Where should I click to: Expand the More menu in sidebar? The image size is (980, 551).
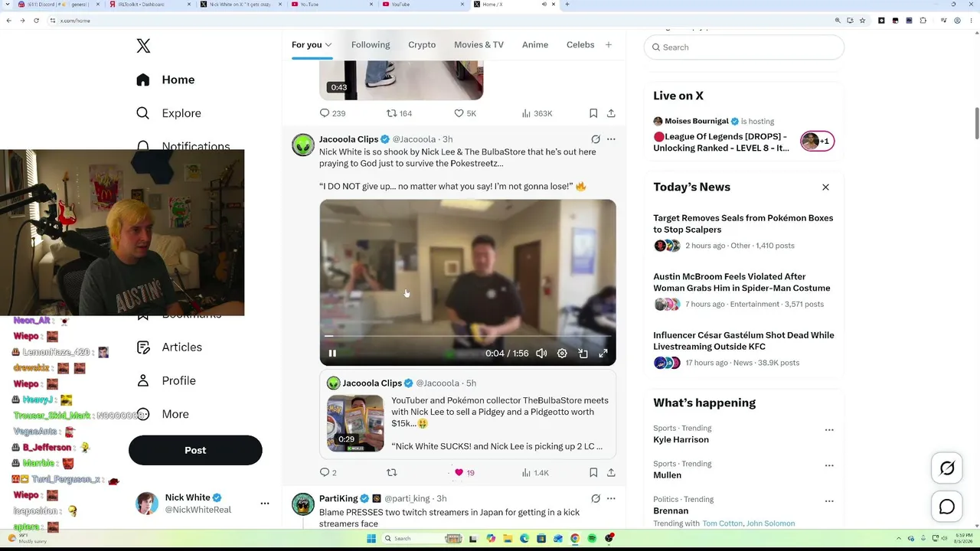tap(162, 414)
